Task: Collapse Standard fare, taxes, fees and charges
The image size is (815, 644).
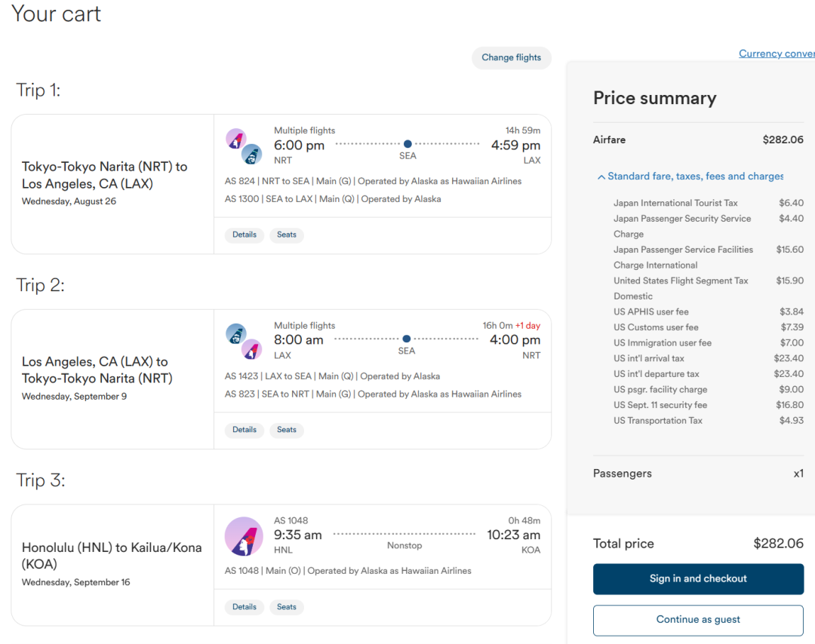Action: [x=690, y=176]
